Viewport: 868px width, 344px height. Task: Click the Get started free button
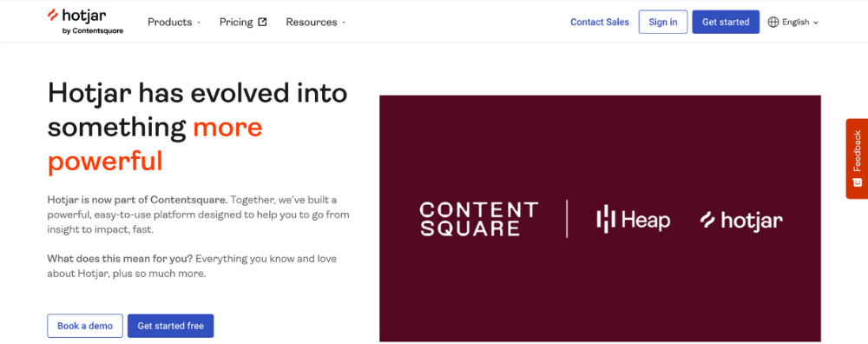coord(170,326)
